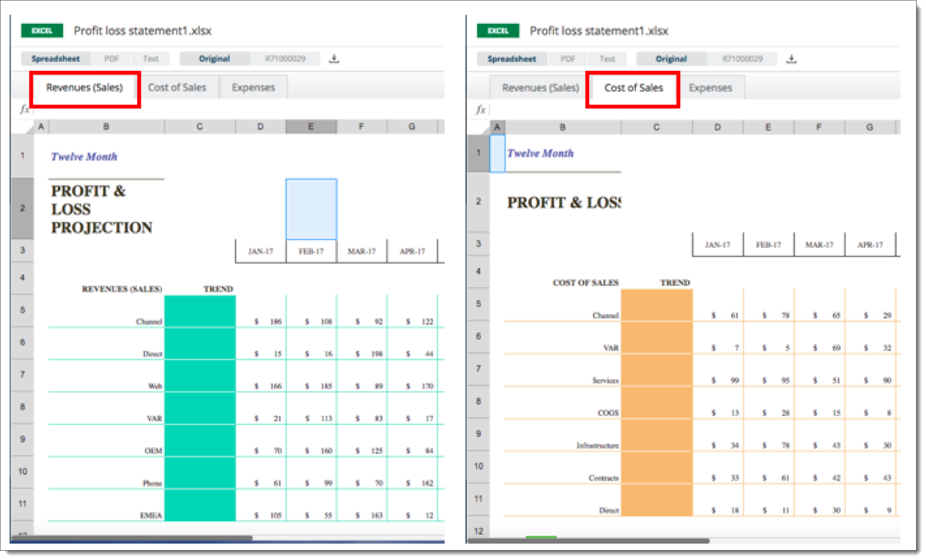This screenshot has height=560, width=926.
Task: Download file icon in left viewer
Action: [x=334, y=59]
